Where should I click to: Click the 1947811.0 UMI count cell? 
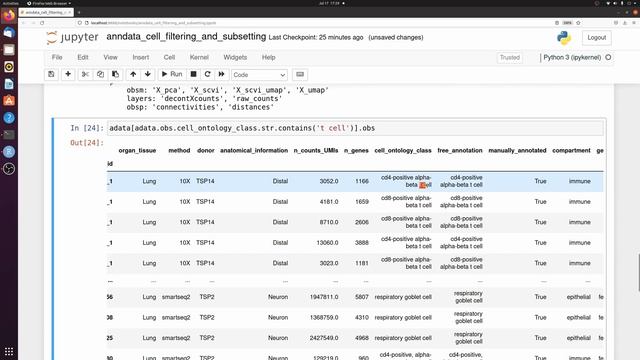click(324, 297)
